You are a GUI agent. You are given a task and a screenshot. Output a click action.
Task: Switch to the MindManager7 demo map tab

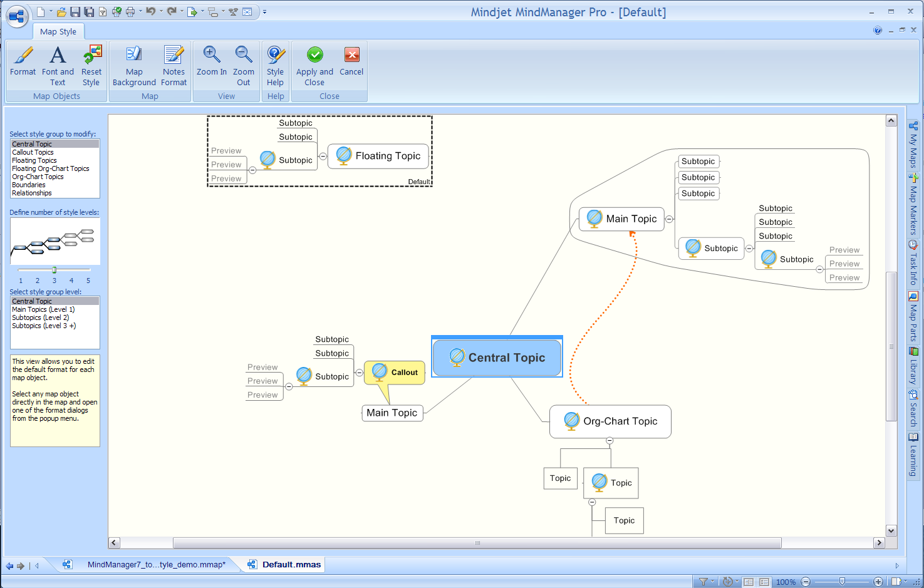[x=156, y=565]
